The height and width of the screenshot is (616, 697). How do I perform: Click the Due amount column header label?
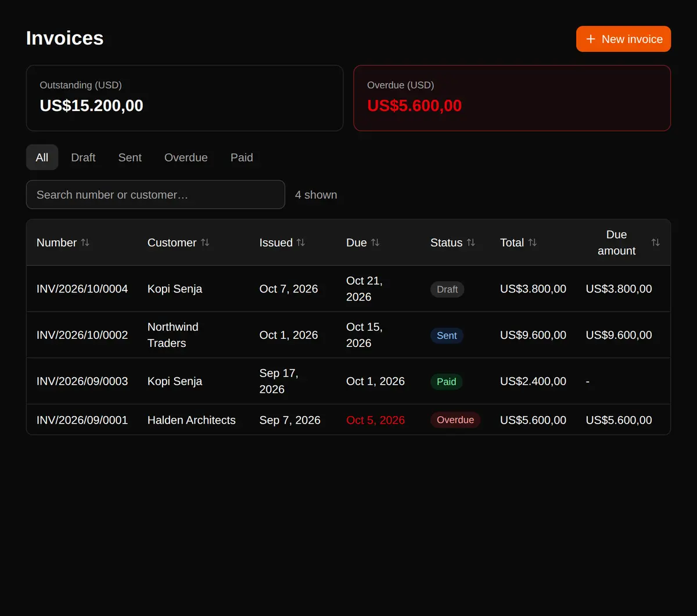(617, 242)
